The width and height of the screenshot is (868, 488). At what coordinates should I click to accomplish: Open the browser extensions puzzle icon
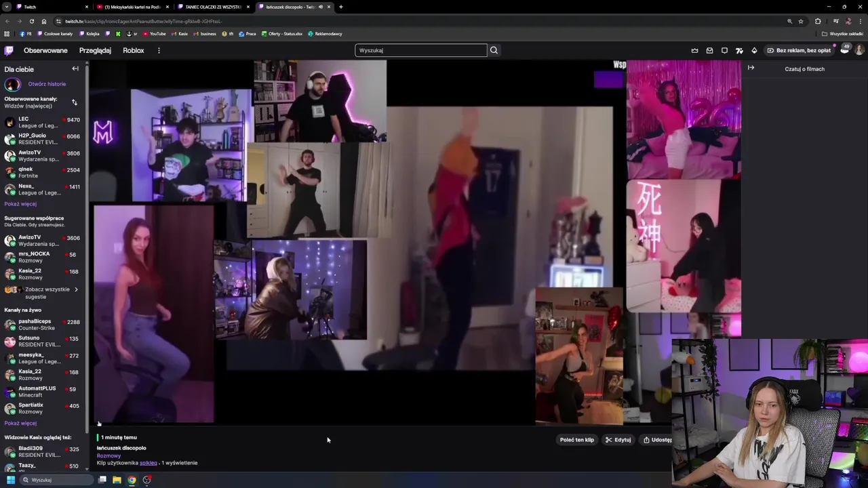tap(818, 21)
